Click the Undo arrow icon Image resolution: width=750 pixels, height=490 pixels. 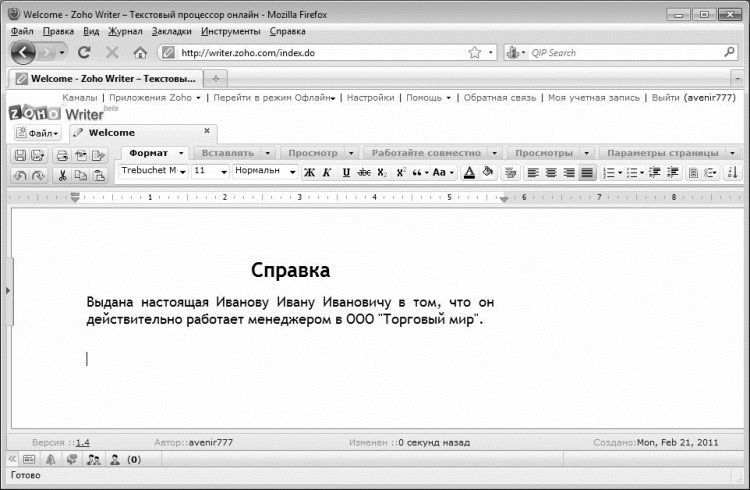pyautogui.click(x=20, y=175)
